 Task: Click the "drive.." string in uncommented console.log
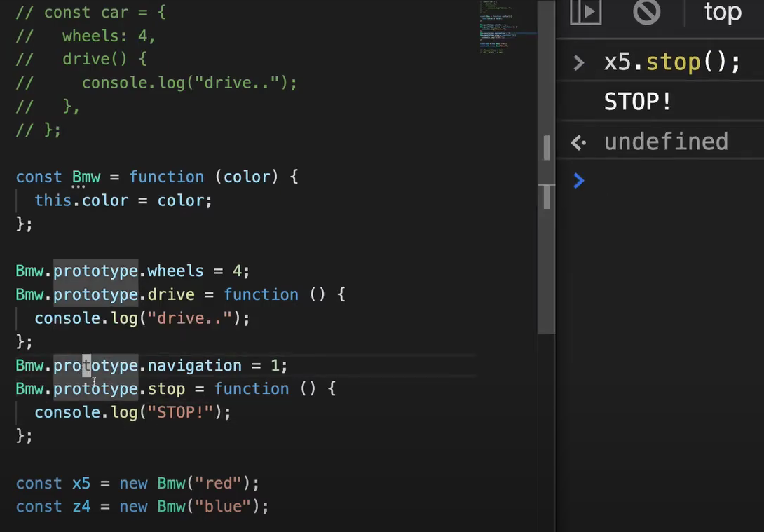[x=189, y=318]
